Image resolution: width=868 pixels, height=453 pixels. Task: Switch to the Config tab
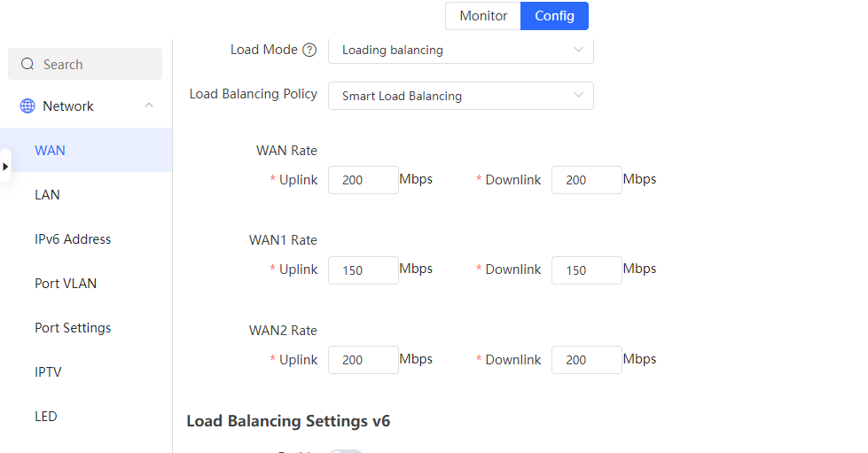554,16
